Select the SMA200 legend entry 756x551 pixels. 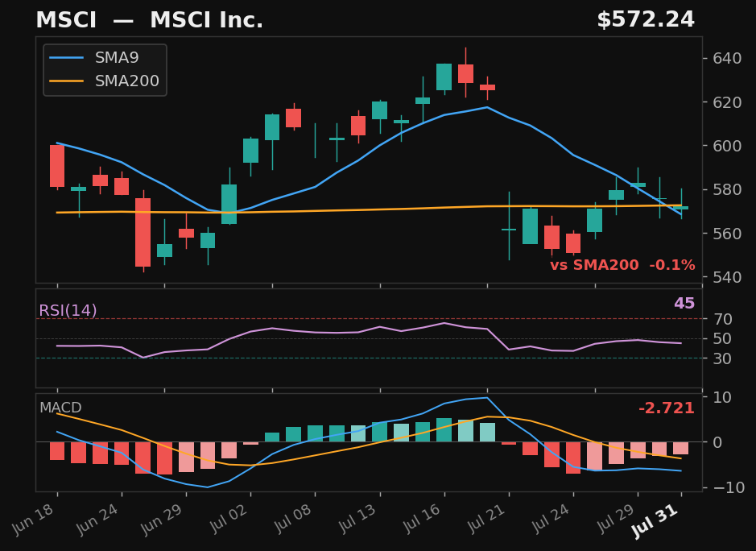tap(104, 81)
